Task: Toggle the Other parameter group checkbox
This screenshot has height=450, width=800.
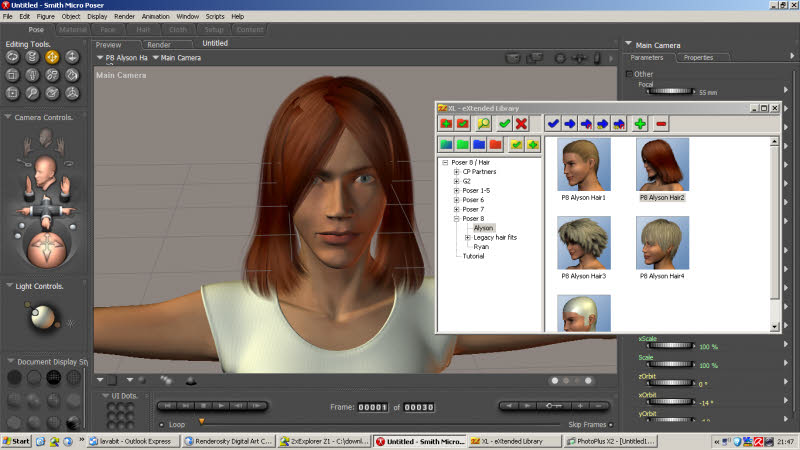Action: point(629,74)
